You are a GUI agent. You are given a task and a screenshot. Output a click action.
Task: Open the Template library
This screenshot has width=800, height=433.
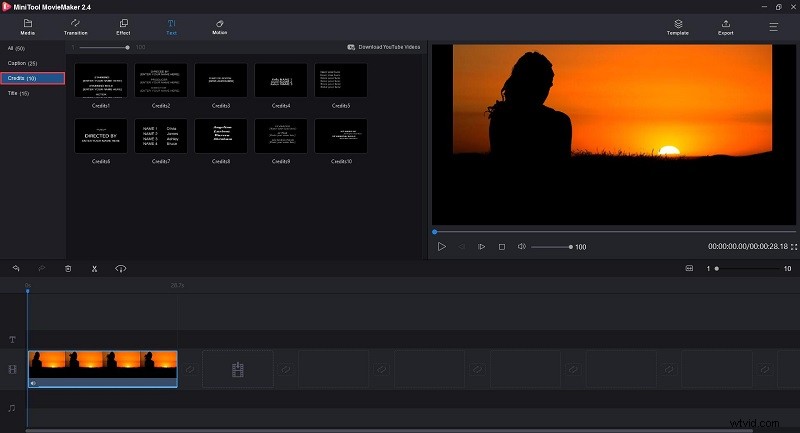tap(678, 27)
